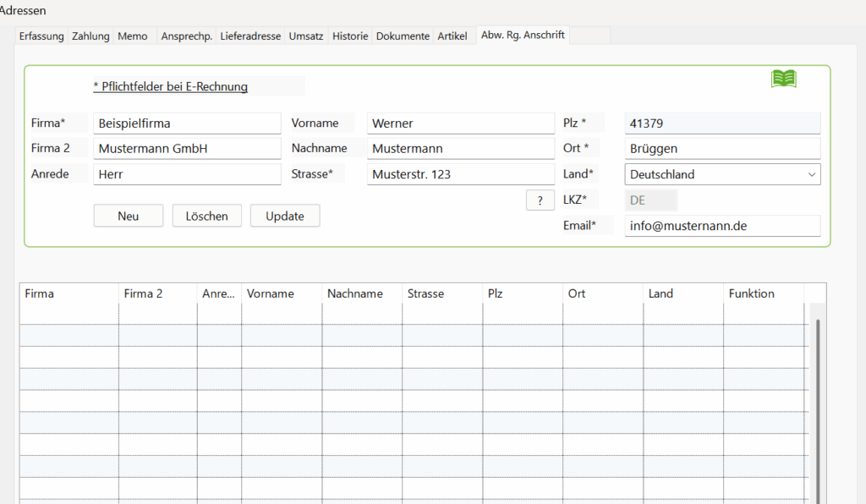Click the Pflichtfelder bei E-Rechnung link

(x=170, y=86)
